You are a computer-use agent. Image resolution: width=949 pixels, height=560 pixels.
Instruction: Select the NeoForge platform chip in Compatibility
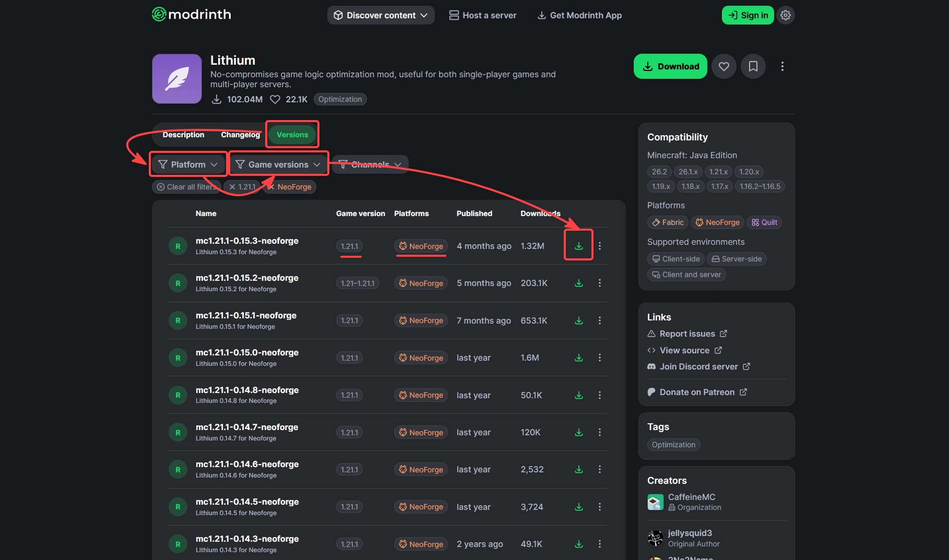717,222
